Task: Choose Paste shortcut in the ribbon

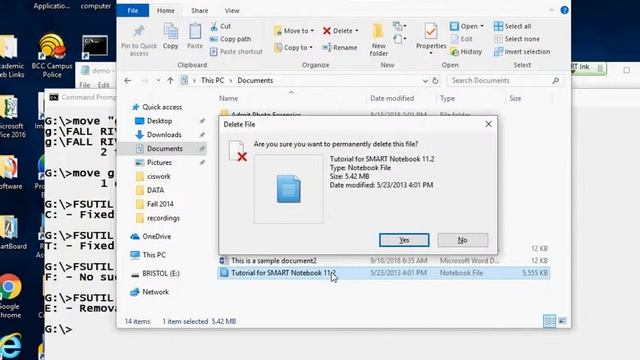Action: (x=236, y=51)
